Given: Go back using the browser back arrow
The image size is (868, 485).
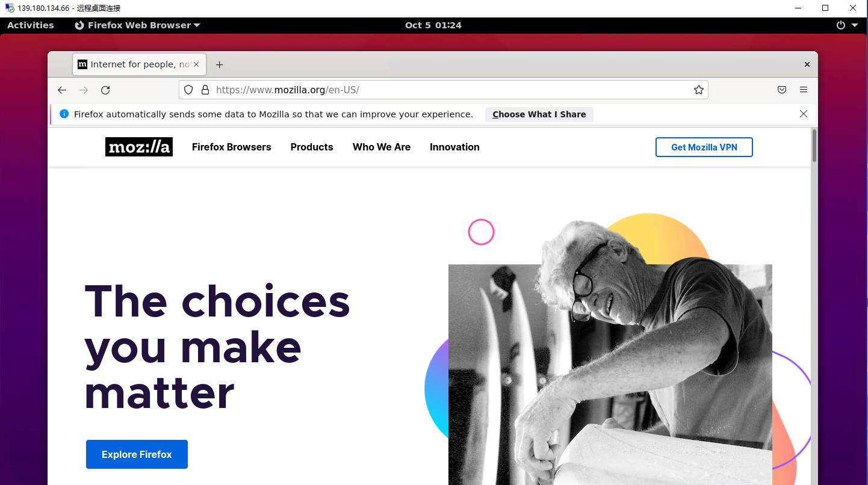Looking at the screenshot, I should click(62, 90).
